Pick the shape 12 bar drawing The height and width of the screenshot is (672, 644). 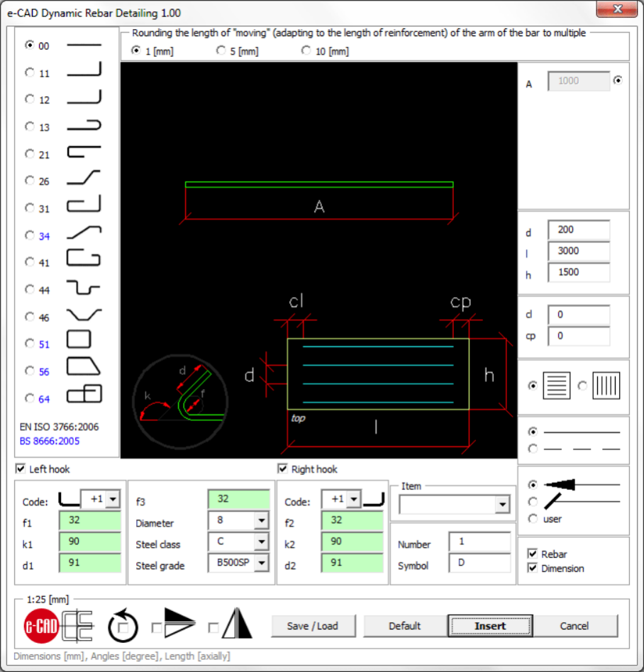84,97
